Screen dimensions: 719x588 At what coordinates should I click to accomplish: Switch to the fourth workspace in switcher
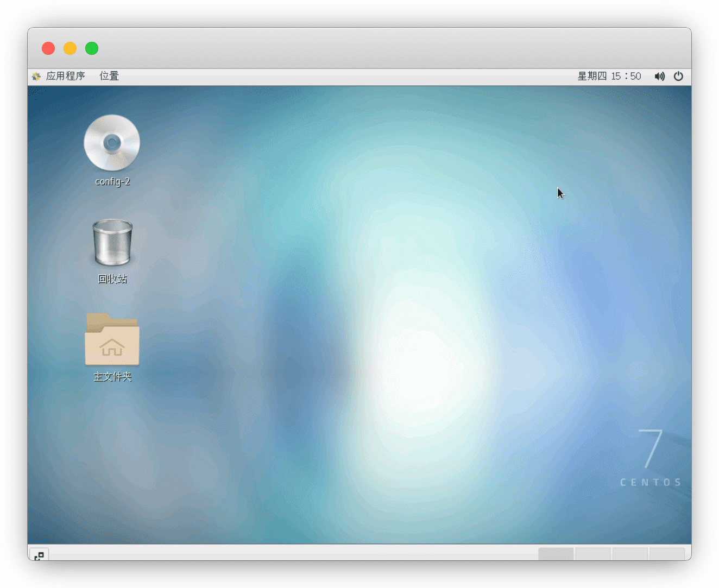pyautogui.click(x=667, y=554)
